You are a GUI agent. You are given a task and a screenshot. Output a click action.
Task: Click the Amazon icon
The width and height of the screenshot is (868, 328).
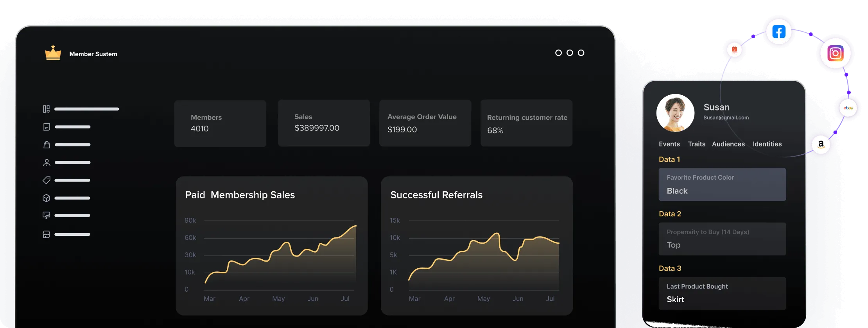[821, 144]
